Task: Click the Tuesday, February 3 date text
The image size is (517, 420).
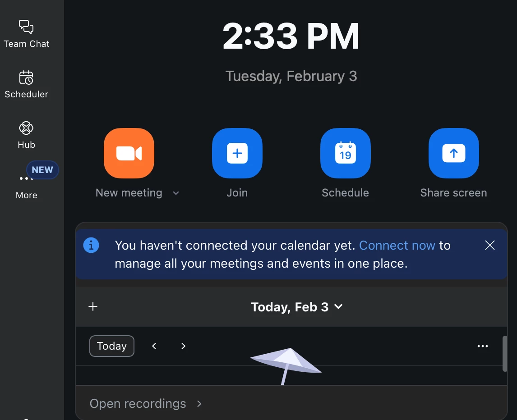Action: [291, 77]
